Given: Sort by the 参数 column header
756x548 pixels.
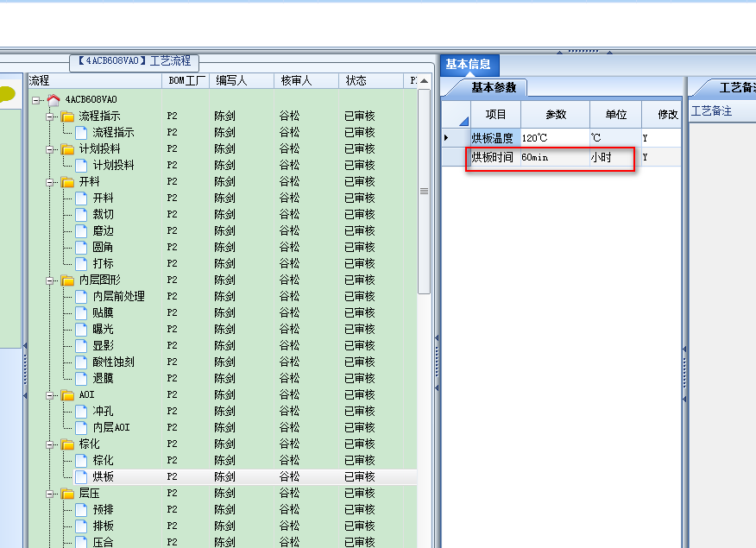Looking at the screenshot, I should (x=556, y=115).
